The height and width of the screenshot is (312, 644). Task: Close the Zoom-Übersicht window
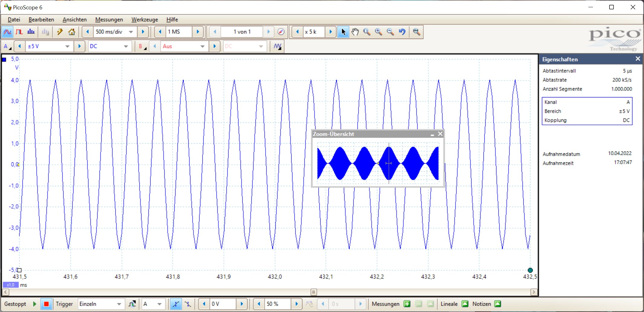tap(440, 134)
